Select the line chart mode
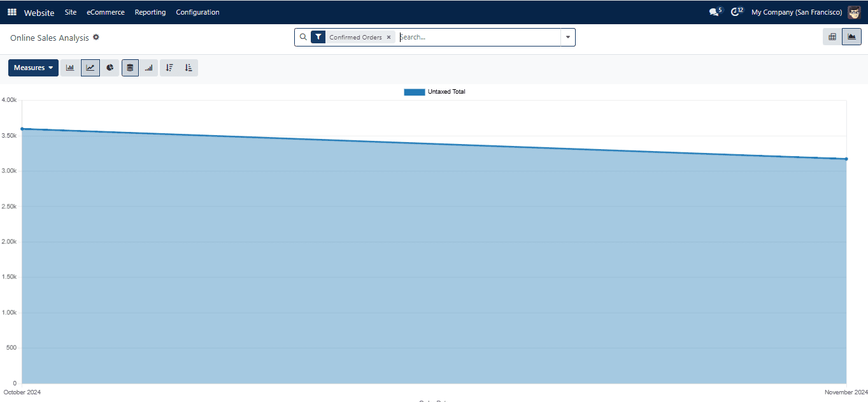This screenshot has width=868, height=402. click(90, 68)
